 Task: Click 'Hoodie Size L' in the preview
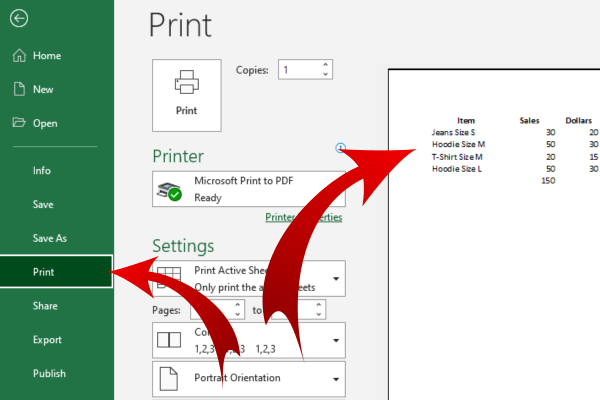[457, 169]
